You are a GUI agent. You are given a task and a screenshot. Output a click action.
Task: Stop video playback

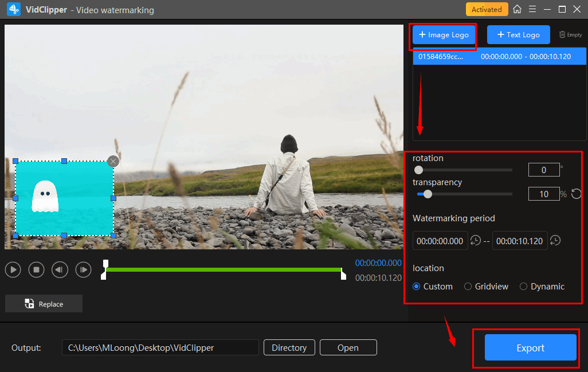[x=37, y=269]
